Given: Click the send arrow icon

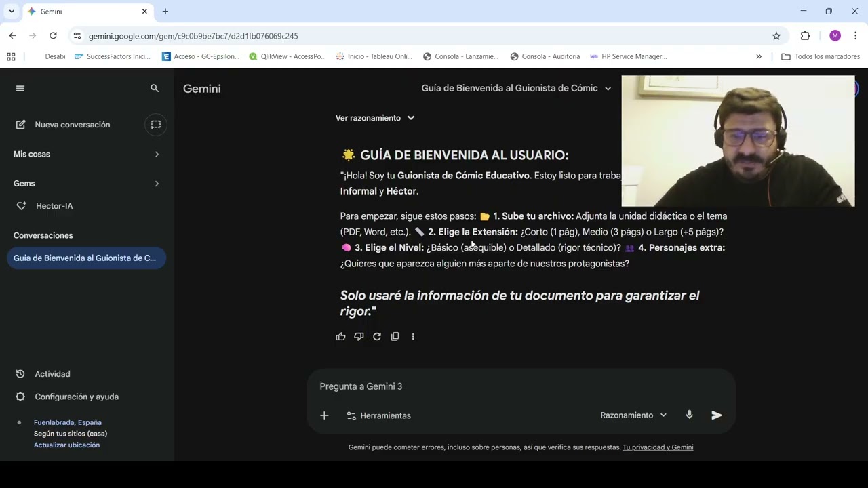Looking at the screenshot, I should coord(717,415).
